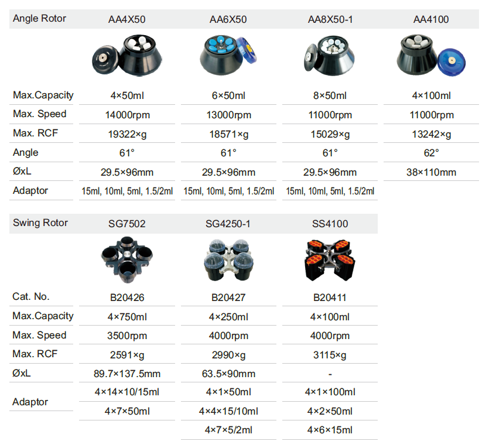
Task: Click the AA6X50 rotor with blue caps
Action: (x=228, y=55)
